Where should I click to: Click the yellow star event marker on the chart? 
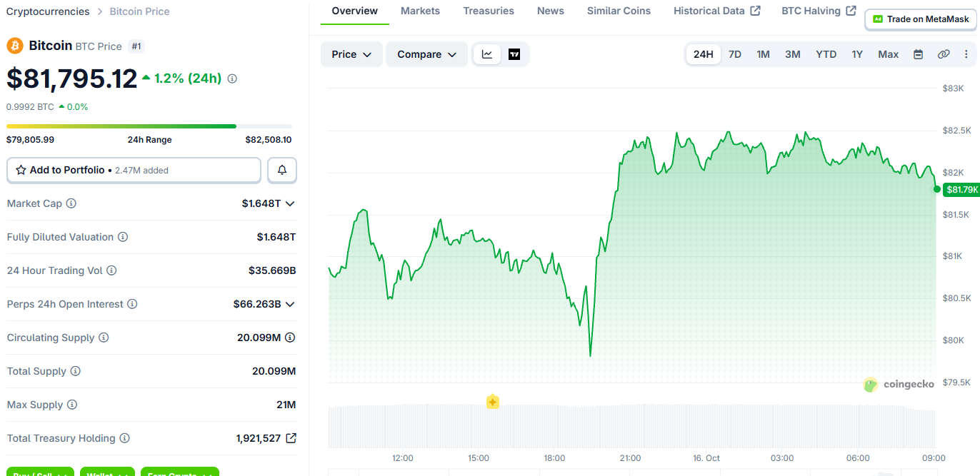coord(492,402)
